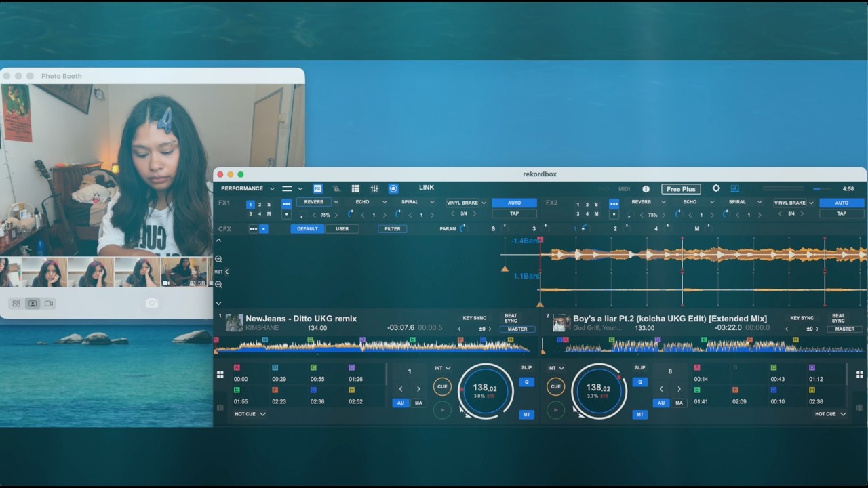Enable BEAT SYNC on deck 1
The image size is (868, 488).
511,318
